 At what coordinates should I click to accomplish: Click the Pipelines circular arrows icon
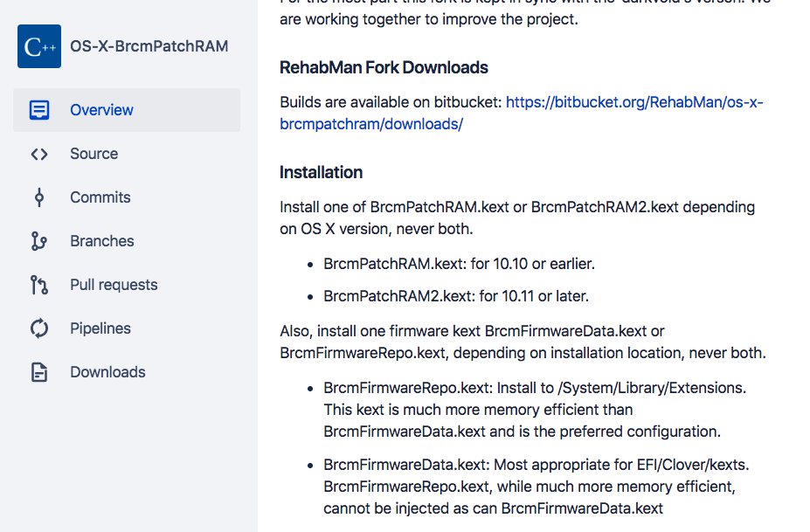click(39, 328)
